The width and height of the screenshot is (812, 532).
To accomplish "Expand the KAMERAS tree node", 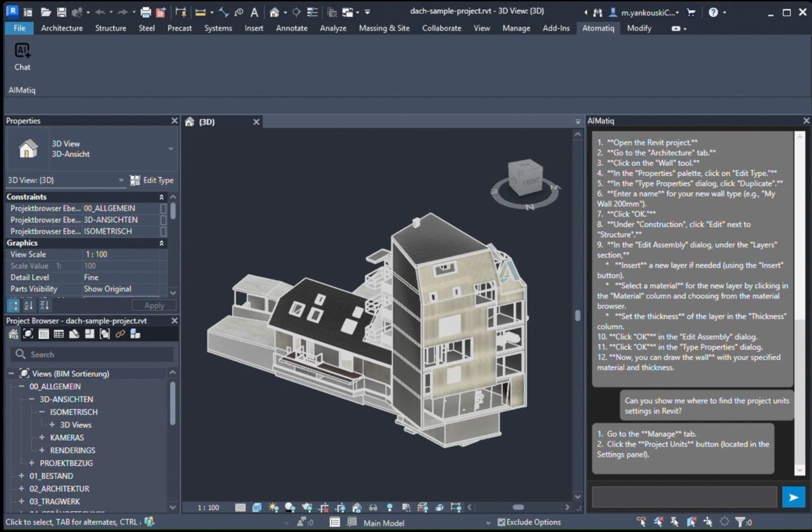I will (x=42, y=437).
